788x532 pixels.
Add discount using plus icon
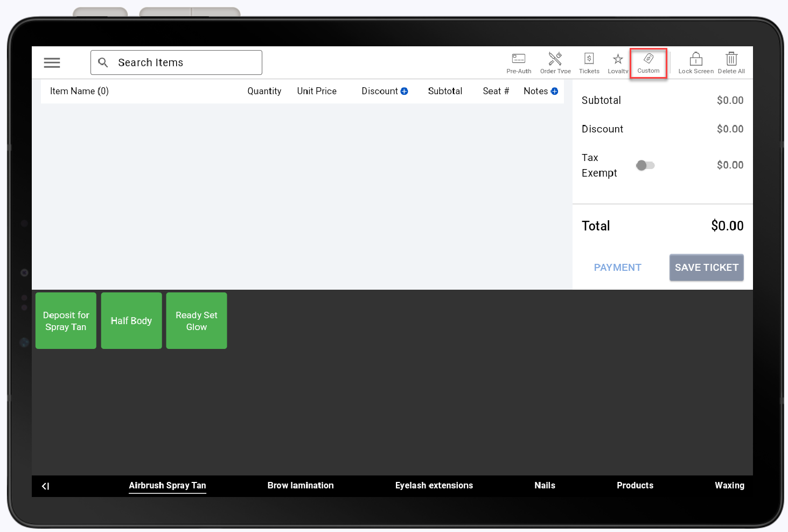[405, 92]
